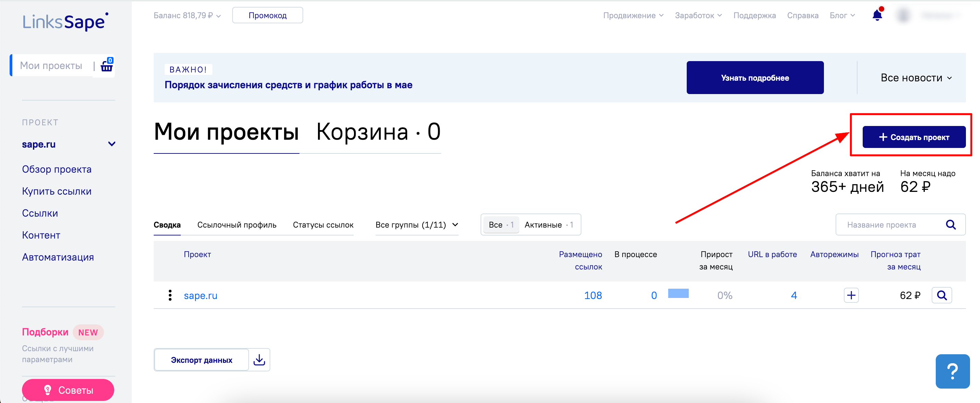This screenshot has height=403, width=980.
Task: Open the Статусы ссылок tab
Action: [x=323, y=224]
